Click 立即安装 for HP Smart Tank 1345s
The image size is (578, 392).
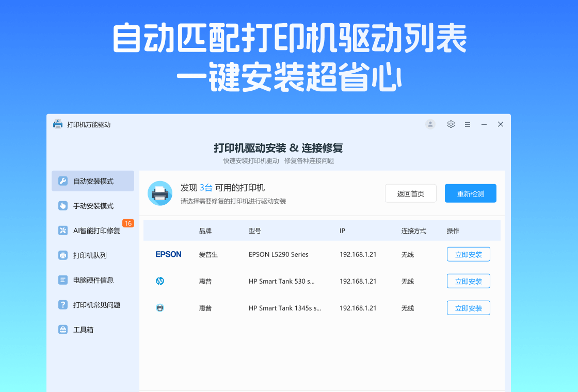tap(468, 308)
